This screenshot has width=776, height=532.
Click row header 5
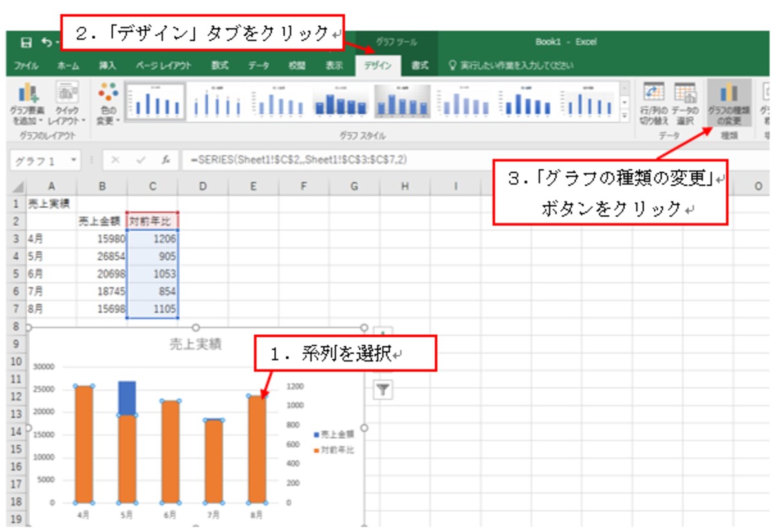(x=17, y=274)
